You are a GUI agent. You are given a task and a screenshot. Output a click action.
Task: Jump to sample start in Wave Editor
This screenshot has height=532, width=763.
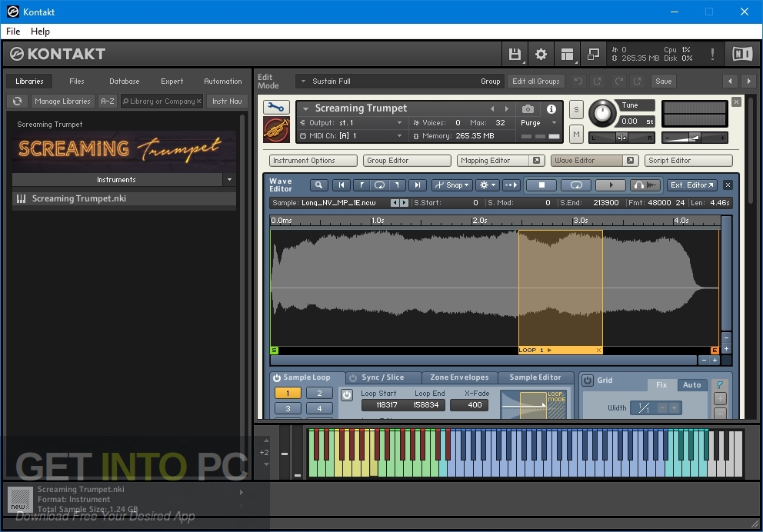coord(342,185)
